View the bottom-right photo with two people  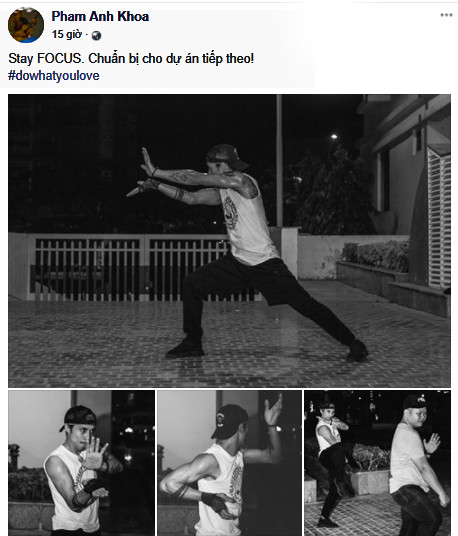377,463
